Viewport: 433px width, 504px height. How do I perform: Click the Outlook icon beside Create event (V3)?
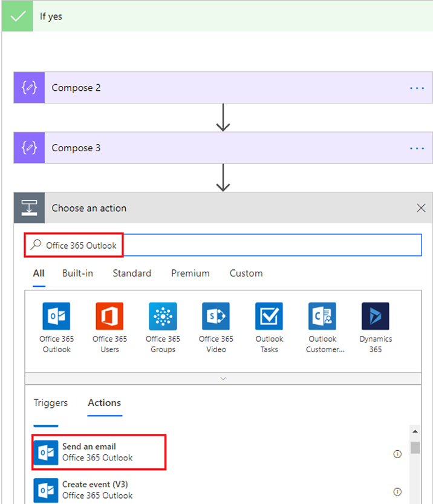point(46,490)
